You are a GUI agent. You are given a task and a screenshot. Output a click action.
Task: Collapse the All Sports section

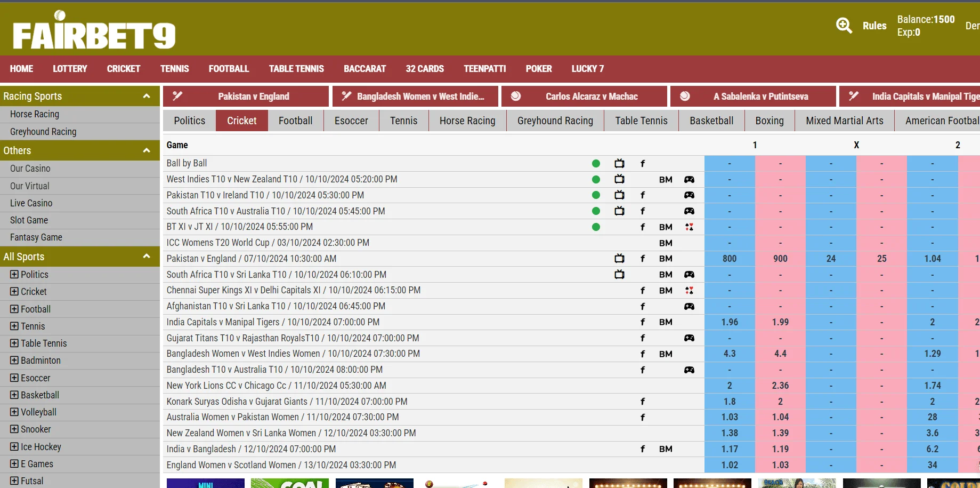pyautogui.click(x=147, y=257)
